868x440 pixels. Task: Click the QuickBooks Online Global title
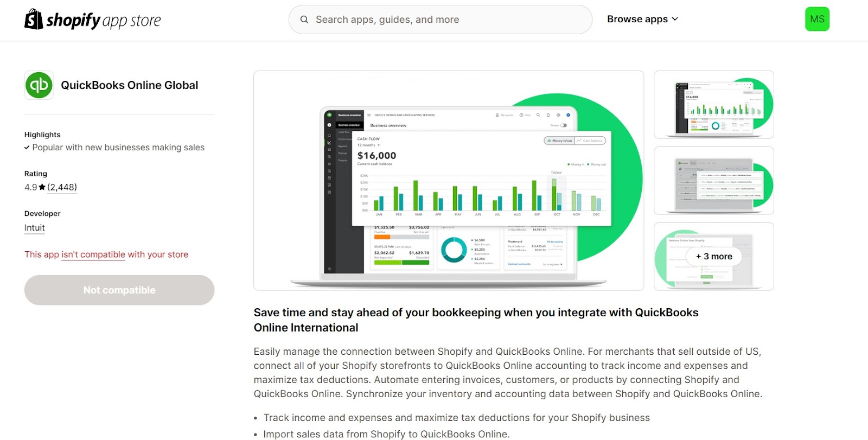[x=130, y=85]
